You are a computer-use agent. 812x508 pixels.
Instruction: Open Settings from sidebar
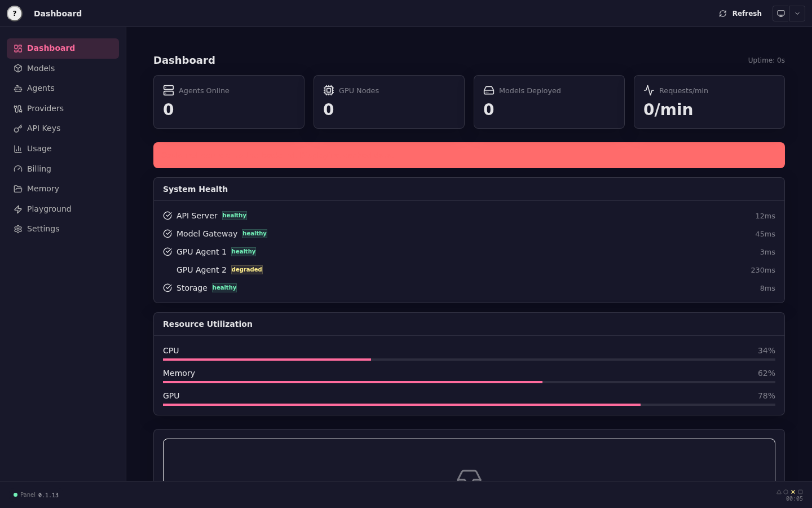tap(63, 229)
